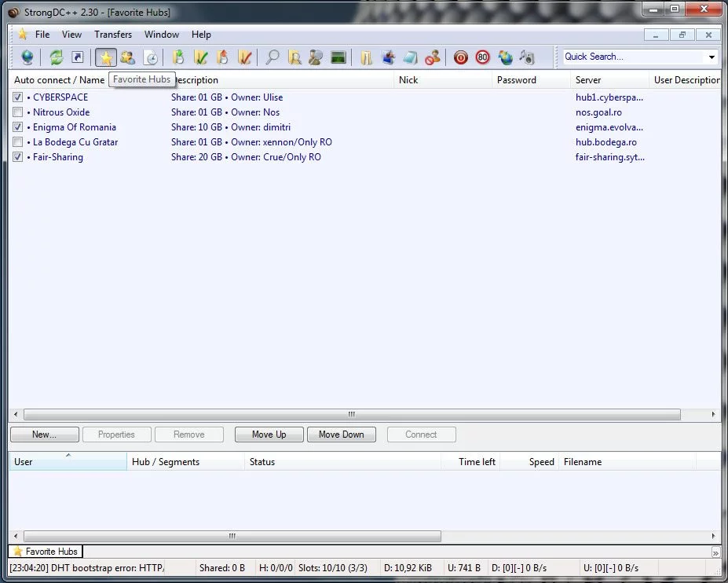Click the update check globe icon

click(505, 57)
